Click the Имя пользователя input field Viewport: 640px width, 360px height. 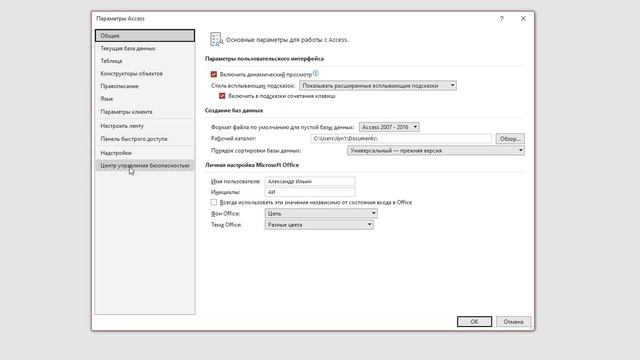(310, 181)
